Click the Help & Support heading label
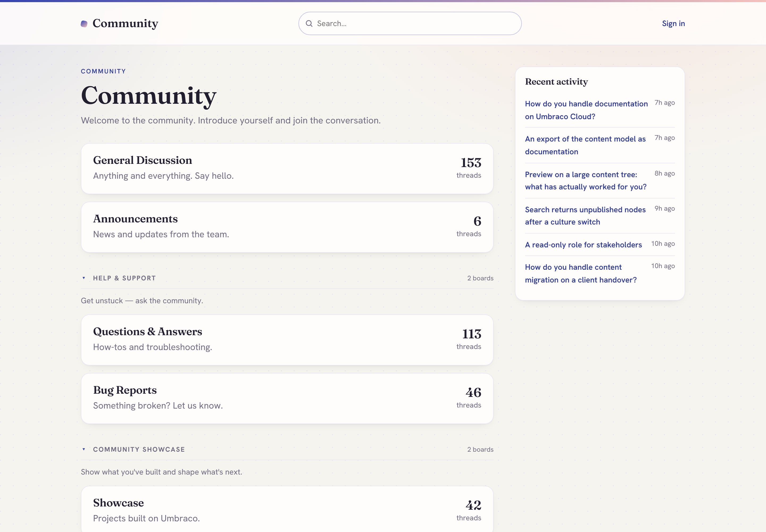This screenshot has width=766, height=532. [x=124, y=278]
